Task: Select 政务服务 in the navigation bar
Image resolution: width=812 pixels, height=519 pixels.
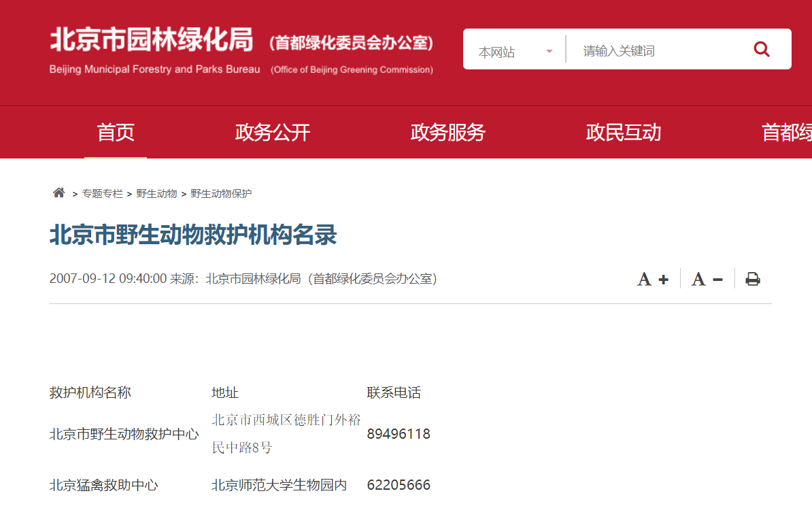Action: coord(448,133)
